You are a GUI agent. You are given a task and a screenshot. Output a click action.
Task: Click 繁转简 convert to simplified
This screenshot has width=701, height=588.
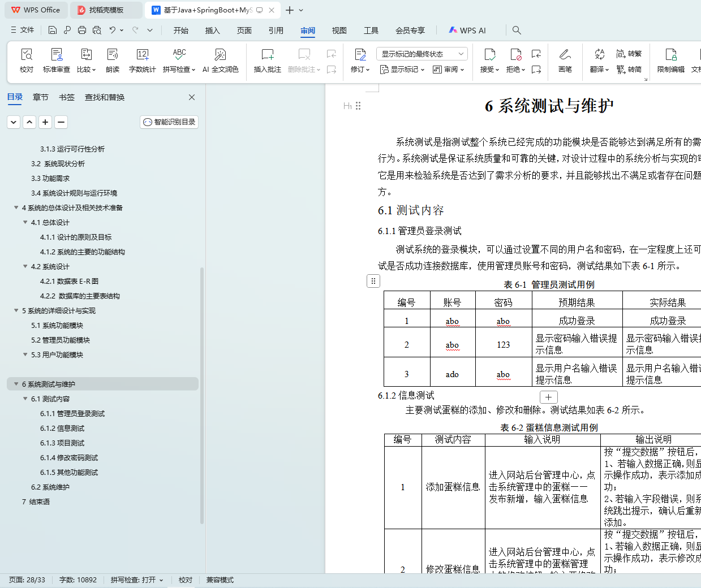pyautogui.click(x=629, y=70)
